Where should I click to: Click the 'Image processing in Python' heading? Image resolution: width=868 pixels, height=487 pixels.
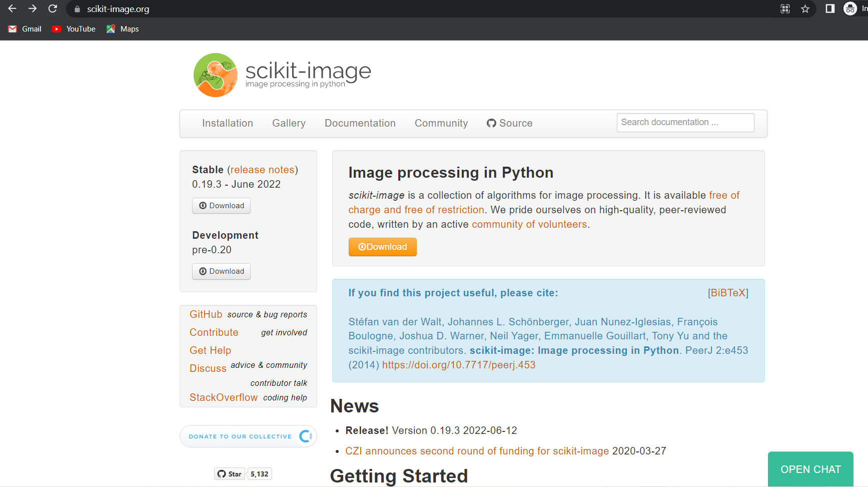451,173
